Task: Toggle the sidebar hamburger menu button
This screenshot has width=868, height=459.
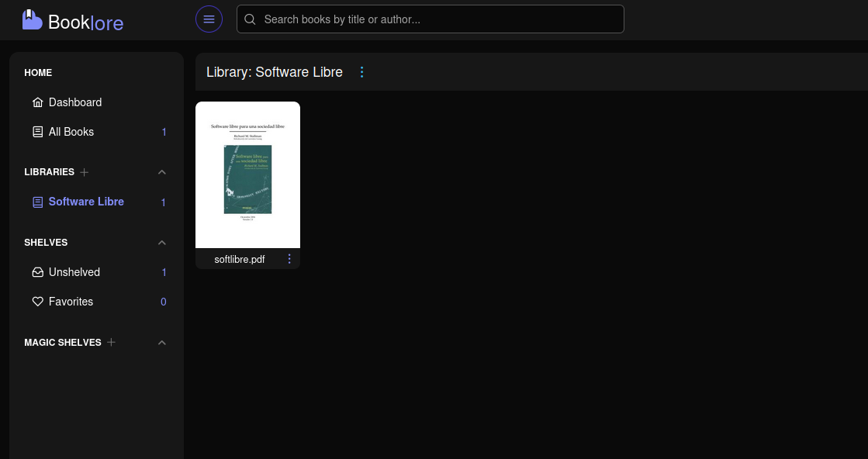Action: [x=209, y=19]
